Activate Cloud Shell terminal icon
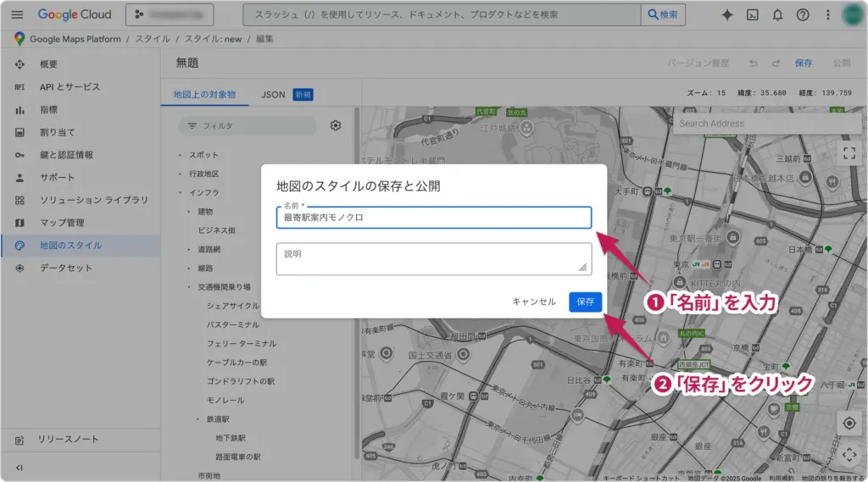The height and width of the screenshot is (482, 868). 753,15
